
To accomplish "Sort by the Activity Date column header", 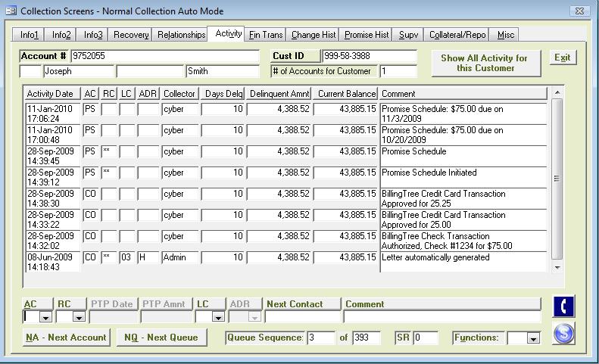I will pyautogui.click(x=51, y=94).
